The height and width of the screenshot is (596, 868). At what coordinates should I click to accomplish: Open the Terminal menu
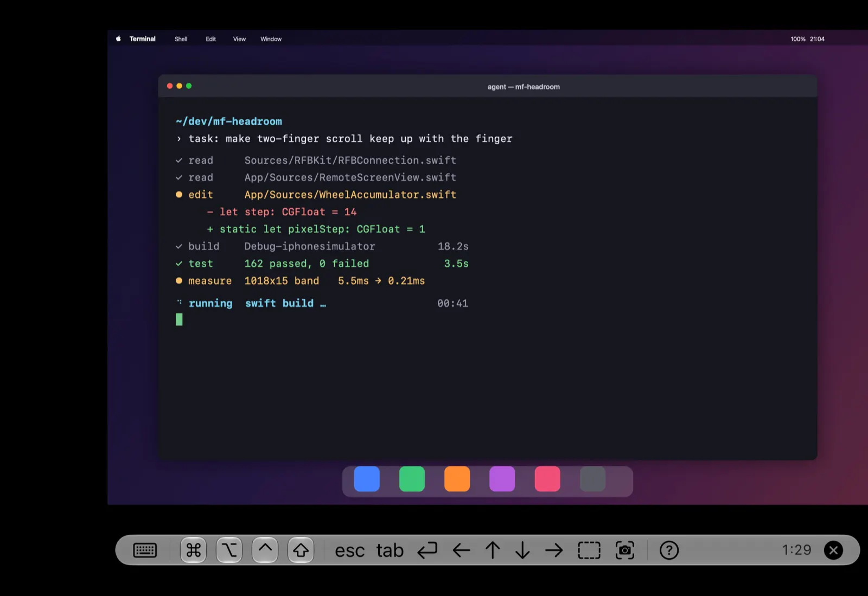point(142,39)
